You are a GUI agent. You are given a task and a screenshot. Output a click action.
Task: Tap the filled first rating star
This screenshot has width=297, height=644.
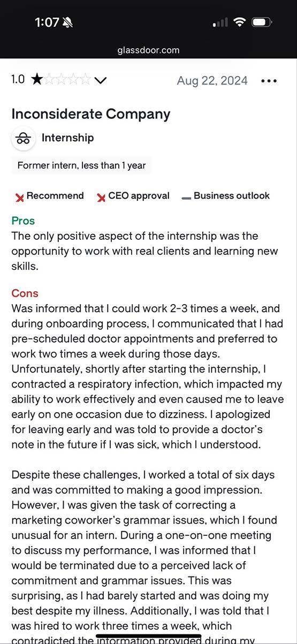click(36, 80)
